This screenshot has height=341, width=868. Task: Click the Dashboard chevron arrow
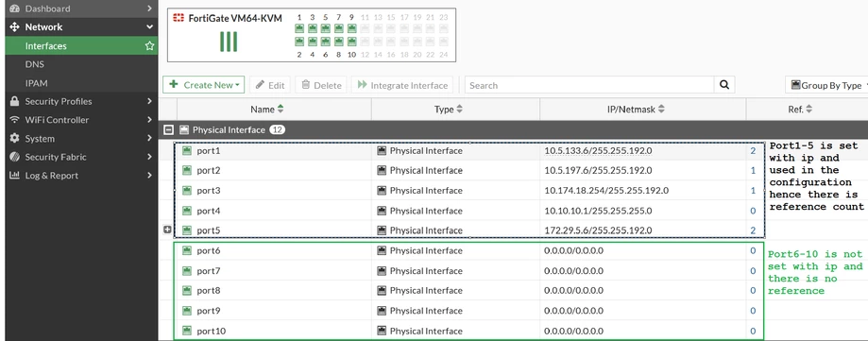(149, 9)
